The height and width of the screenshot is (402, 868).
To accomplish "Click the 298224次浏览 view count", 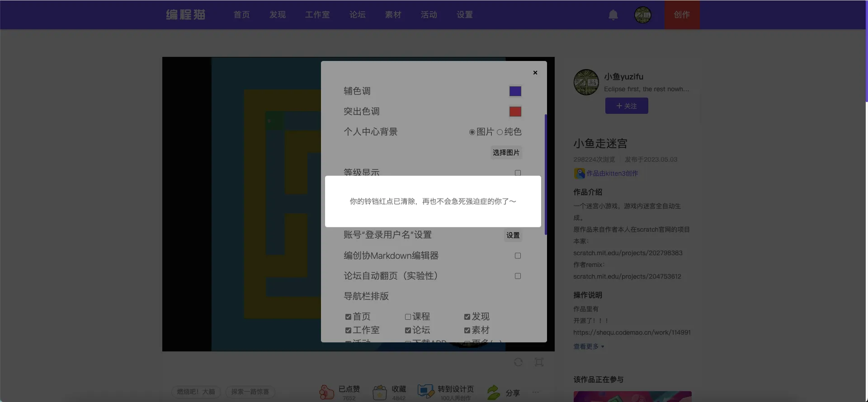I will pos(594,159).
